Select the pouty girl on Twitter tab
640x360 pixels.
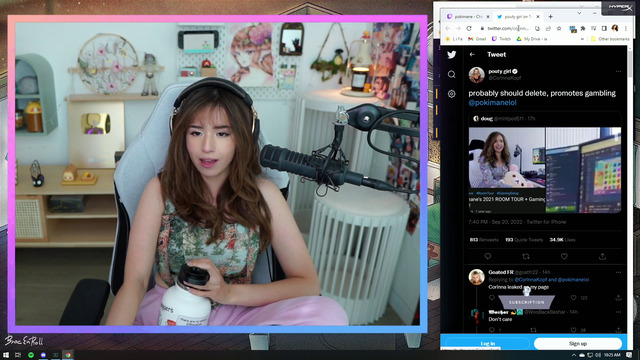(518, 17)
